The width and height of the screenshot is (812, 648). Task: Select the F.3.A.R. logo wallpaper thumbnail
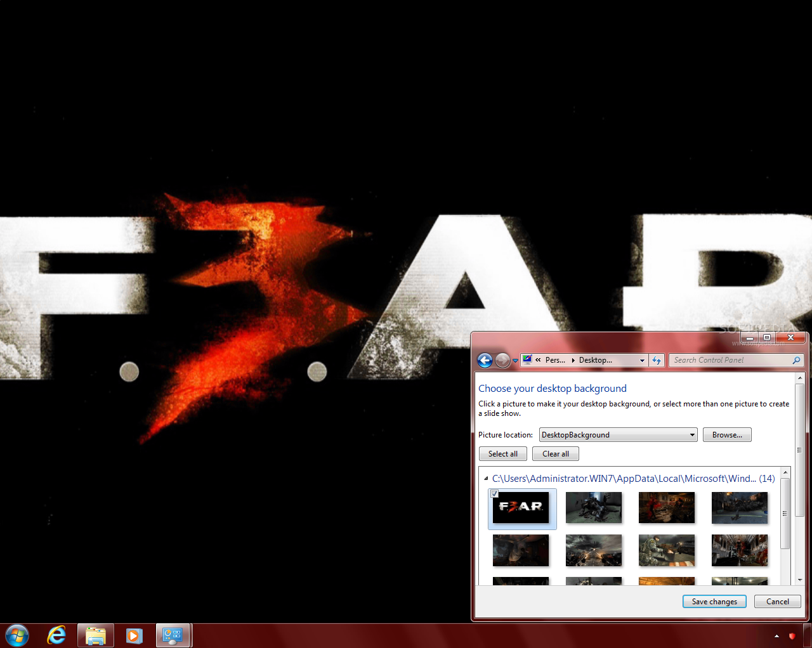click(521, 508)
